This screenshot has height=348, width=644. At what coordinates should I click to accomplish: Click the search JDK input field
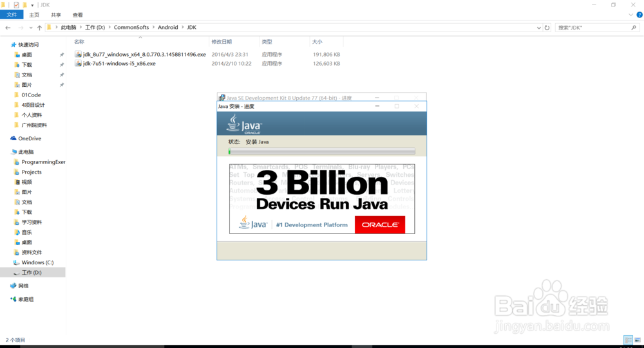click(x=592, y=28)
